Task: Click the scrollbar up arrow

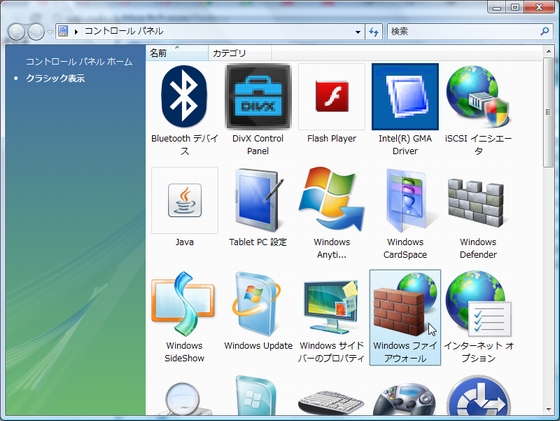Action: [x=548, y=52]
